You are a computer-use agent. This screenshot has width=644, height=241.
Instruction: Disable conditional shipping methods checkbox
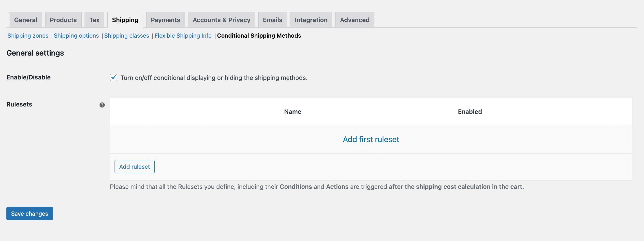(114, 78)
